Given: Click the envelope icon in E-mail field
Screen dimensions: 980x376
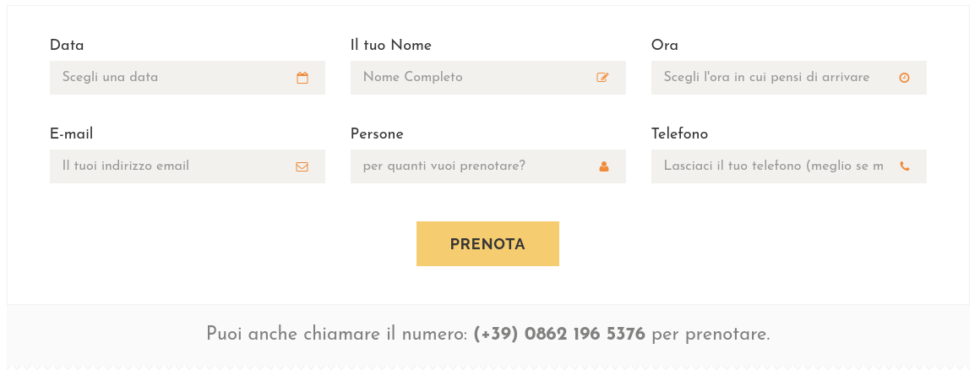Looking at the screenshot, I should pyautogui.click(x=302, y=166).
